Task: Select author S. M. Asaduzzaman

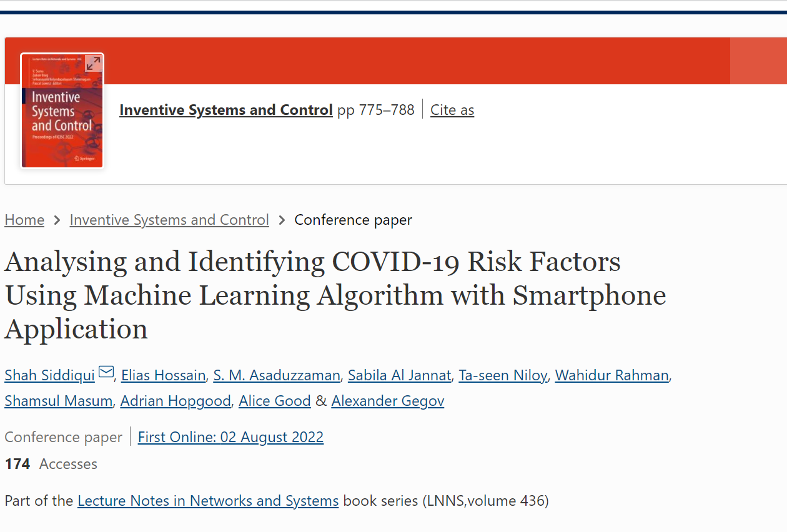Action: 277,375
